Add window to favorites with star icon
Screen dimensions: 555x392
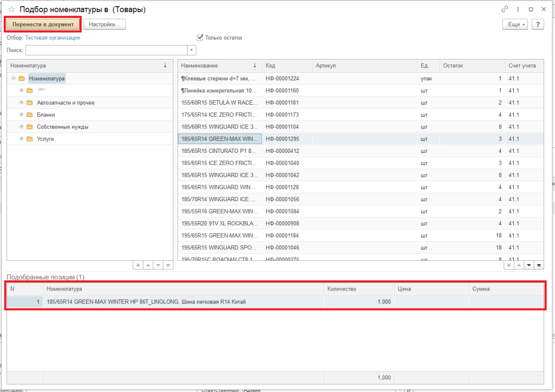11,10
